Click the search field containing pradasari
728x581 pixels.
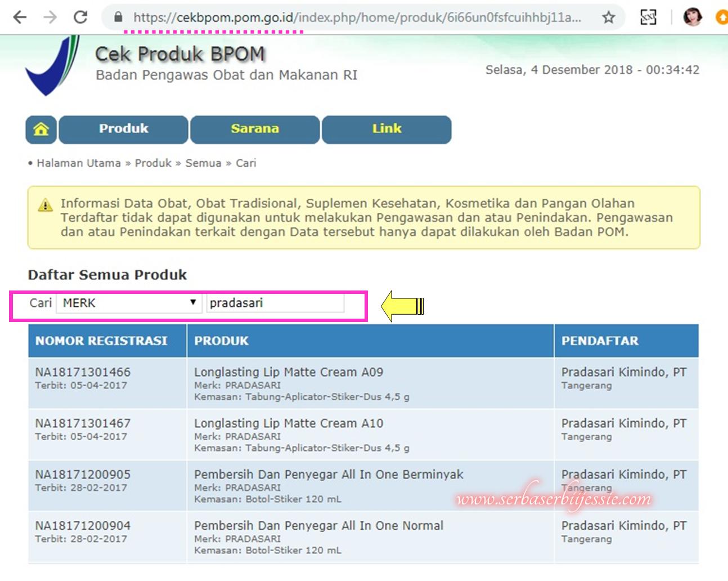275,303
